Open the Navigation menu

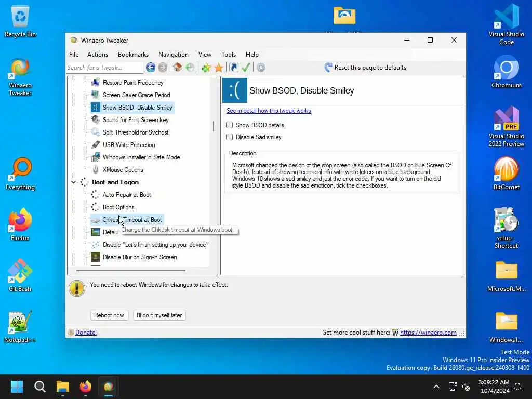tap(174, 54)
